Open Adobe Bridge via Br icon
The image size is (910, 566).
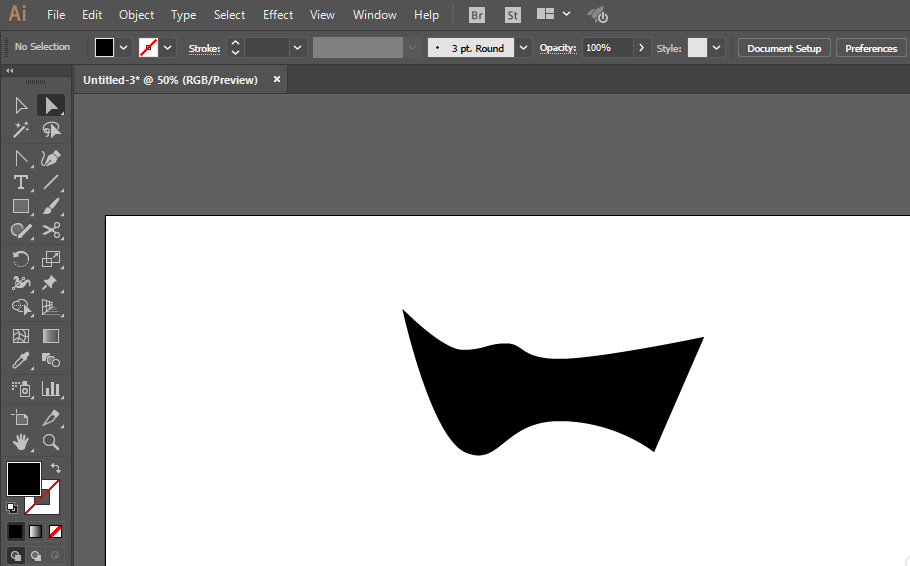(x=477, y=15)
